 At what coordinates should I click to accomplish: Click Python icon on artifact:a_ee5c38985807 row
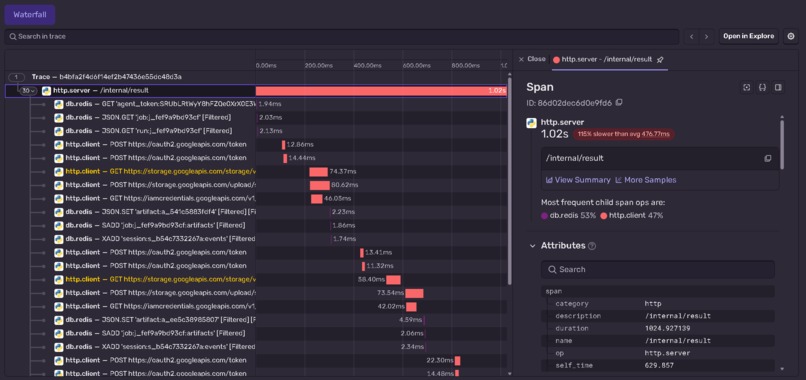point(59,319)
